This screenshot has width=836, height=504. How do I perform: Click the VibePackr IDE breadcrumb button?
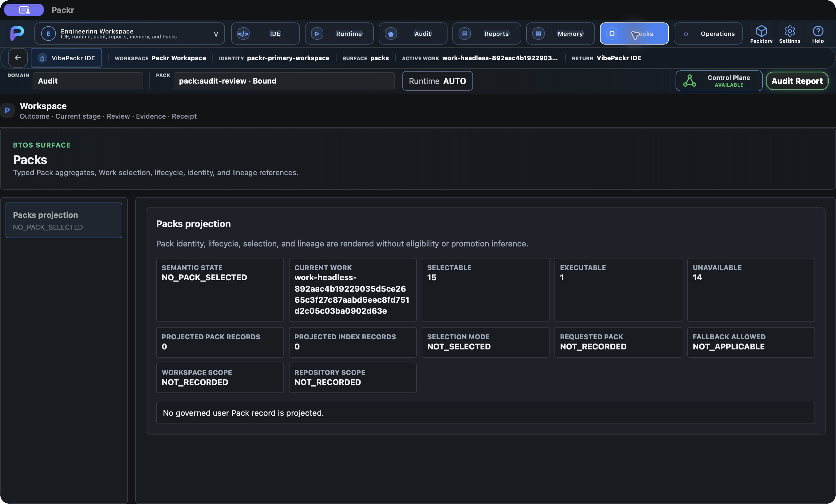coord(66,58)
